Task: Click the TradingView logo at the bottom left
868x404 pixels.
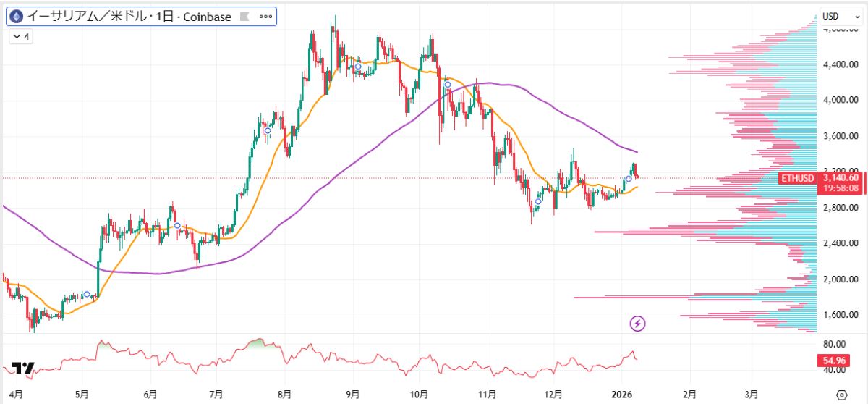Action: point(24,368)
